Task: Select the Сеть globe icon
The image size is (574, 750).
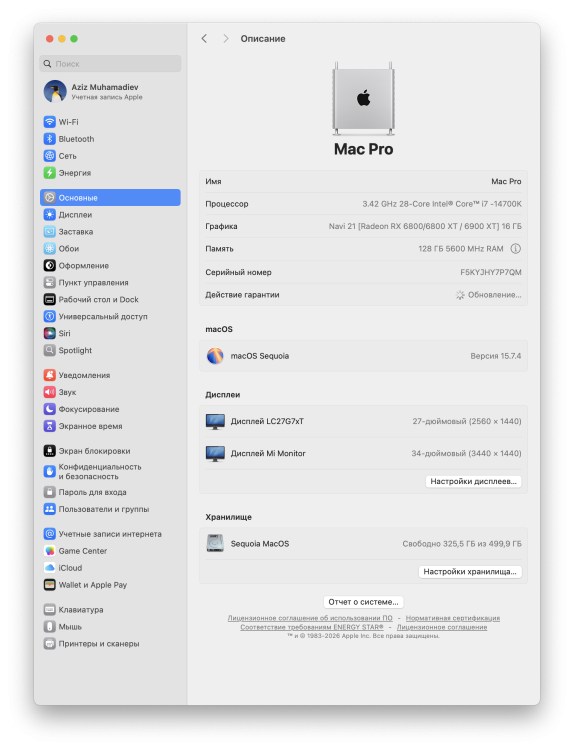Action: pyautogui.click(x=50, y=156)
